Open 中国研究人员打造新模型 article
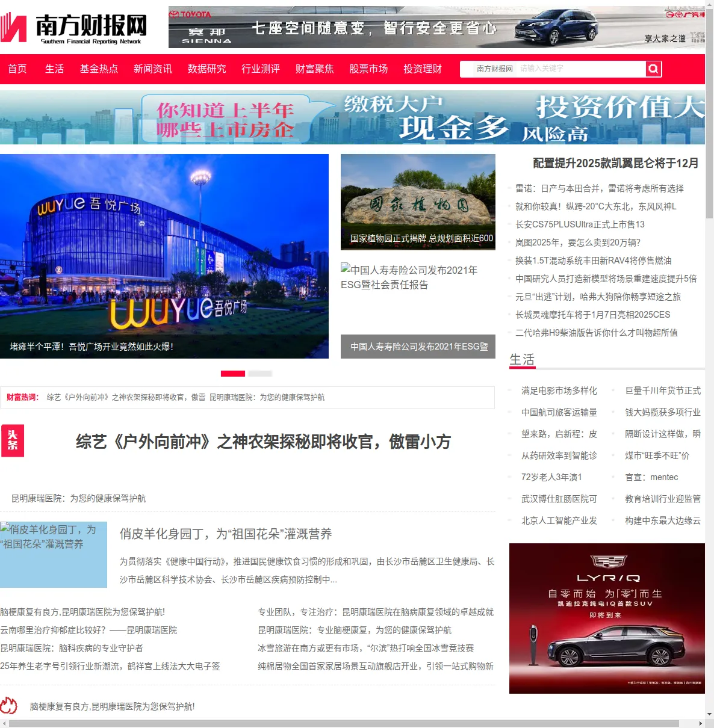The width and height of the screenshot is (714, 728). coord(606,279)
